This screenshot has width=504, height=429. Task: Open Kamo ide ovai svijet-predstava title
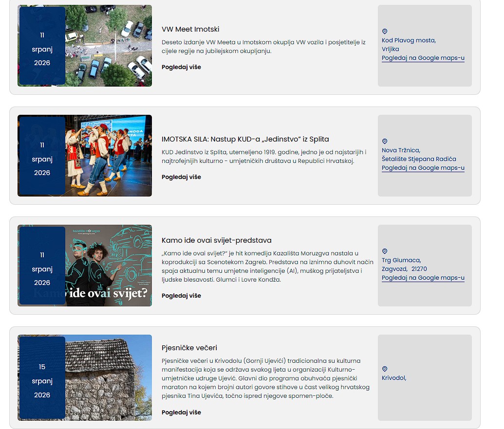point(216,240)
